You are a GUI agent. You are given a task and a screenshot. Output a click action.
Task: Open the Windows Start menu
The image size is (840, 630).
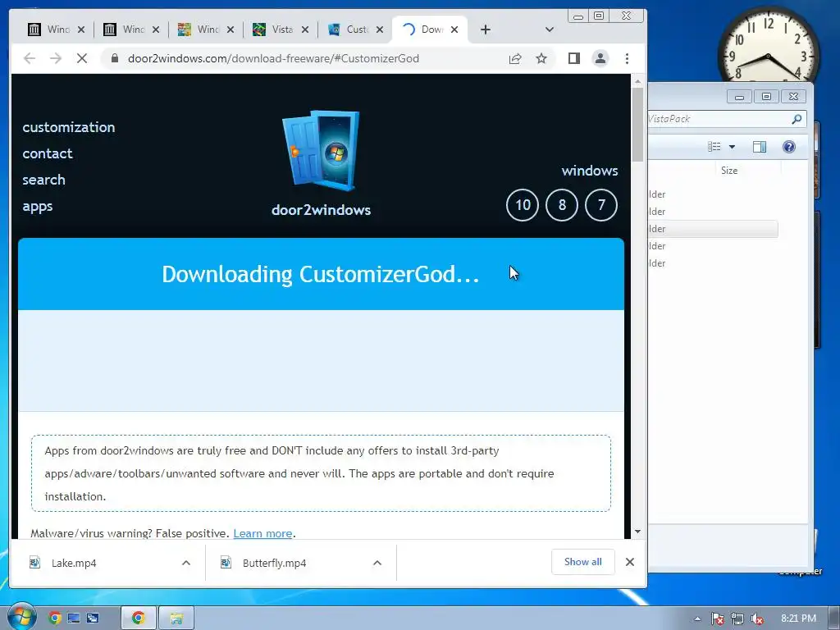pyautogui.click(x=21, y=617)
